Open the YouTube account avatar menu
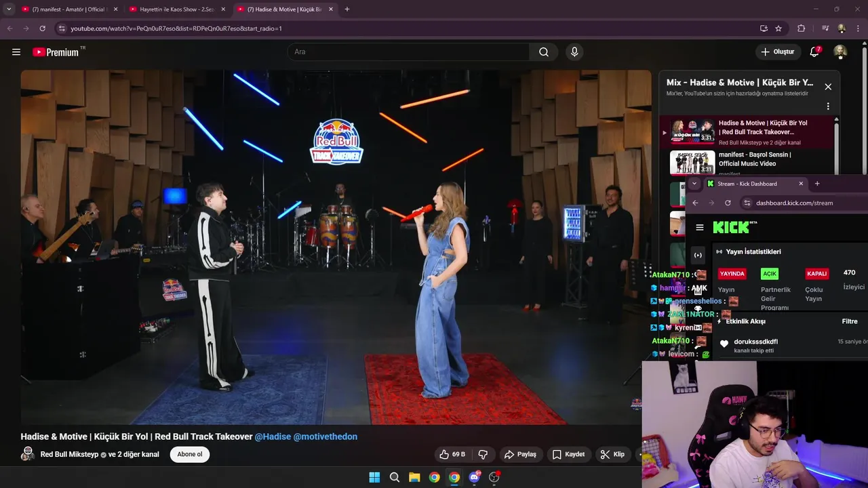Viewport: 868px width, 488px height. coord(840,52)
